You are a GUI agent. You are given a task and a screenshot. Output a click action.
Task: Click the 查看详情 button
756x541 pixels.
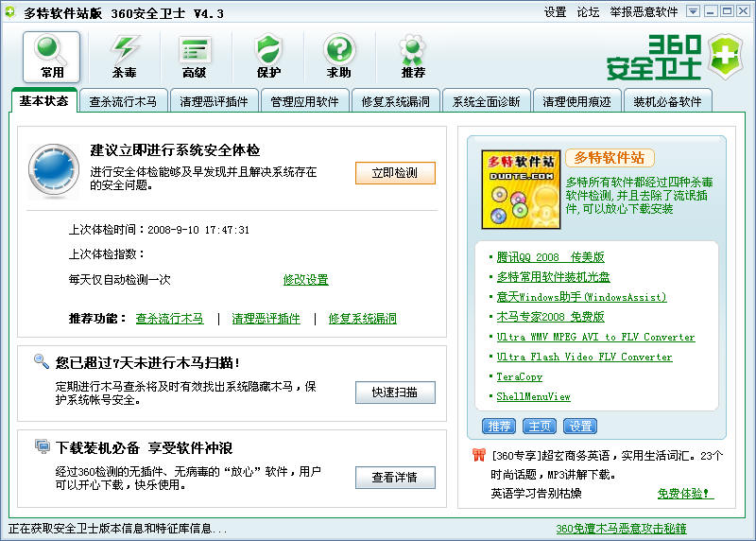(x=395, y=478)
